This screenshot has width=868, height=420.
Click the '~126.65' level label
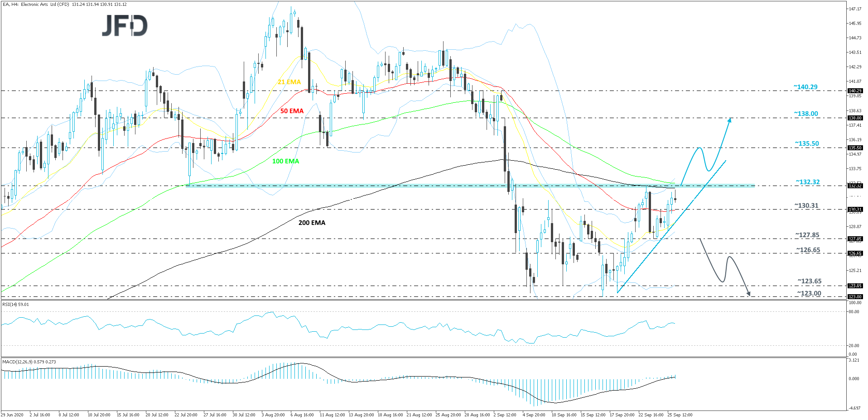pos(808,250)
